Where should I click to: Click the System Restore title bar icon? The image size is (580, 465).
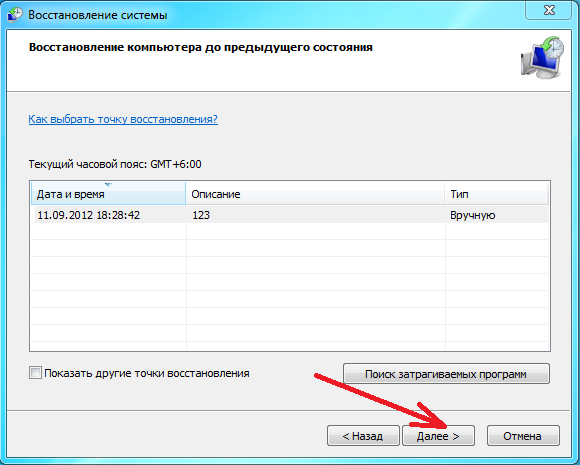[15, 15]
